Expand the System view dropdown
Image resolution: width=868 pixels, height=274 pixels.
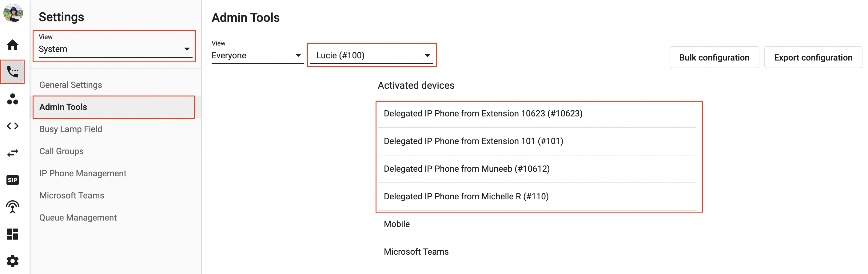coord(115,49)
